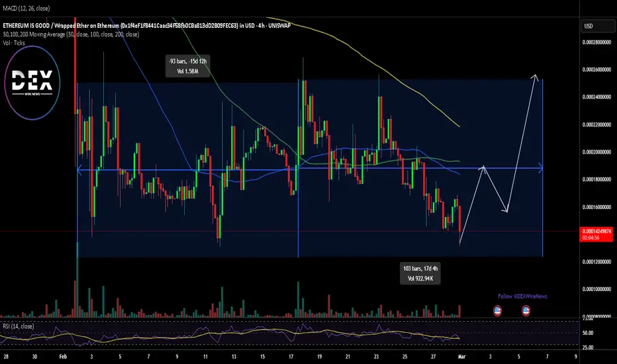Select the Vol · Ticks indicator legend

pos(14,43)
